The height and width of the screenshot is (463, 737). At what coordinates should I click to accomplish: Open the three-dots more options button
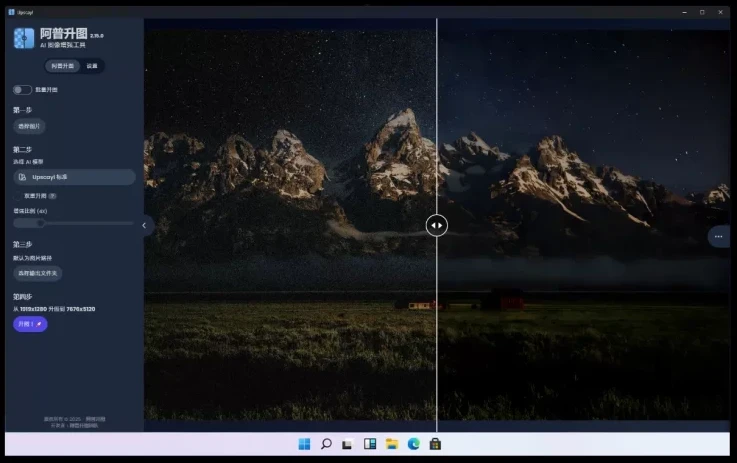[x=718, y=236]
